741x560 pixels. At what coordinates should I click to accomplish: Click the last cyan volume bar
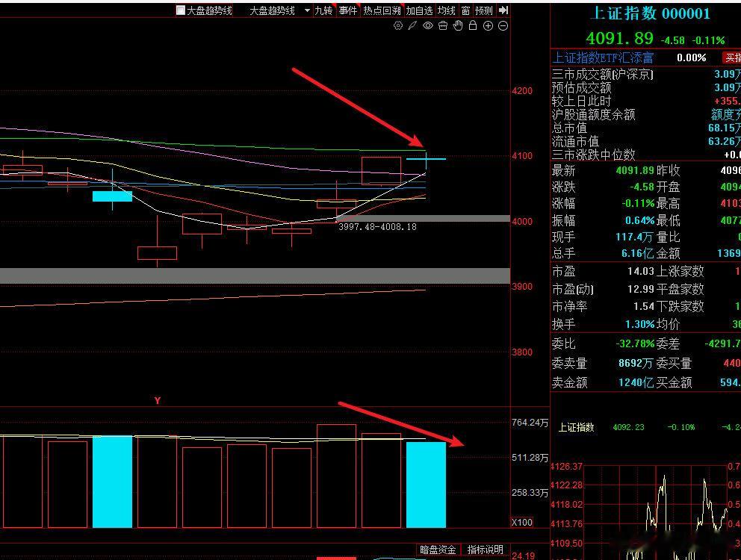pos(426,485)
